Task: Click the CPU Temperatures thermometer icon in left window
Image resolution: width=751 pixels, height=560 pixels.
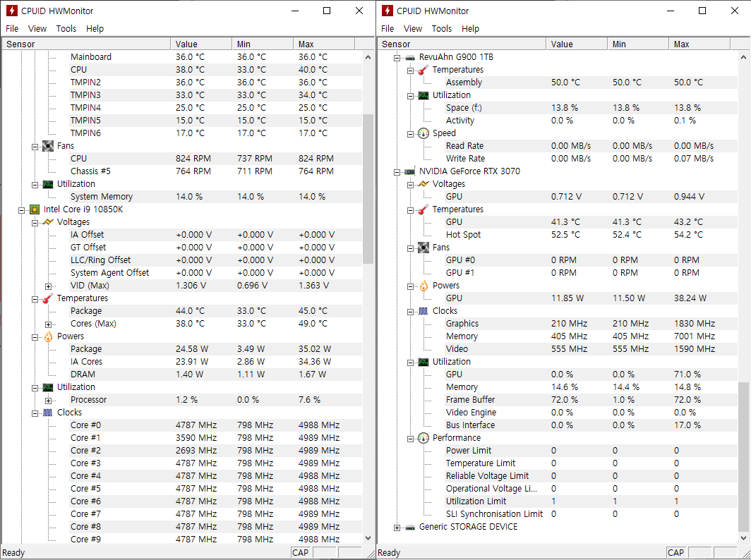Action: pos(48,298)
